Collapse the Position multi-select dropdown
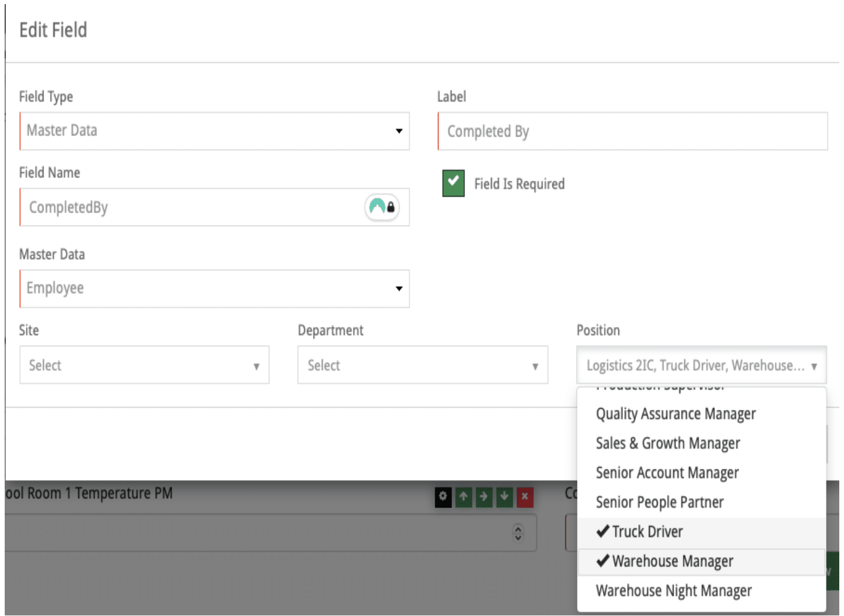844x616 pixels. [x=701, y=366]
